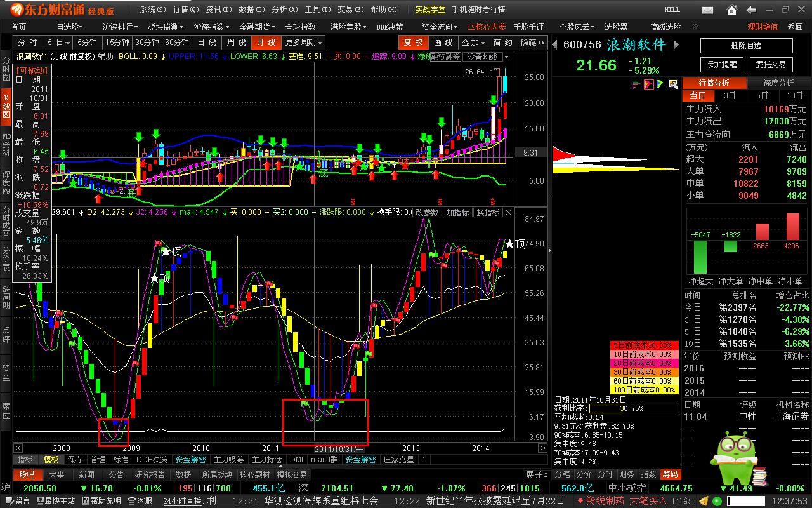Click 设置均线 set moving average button

click(x=483, y=57)
